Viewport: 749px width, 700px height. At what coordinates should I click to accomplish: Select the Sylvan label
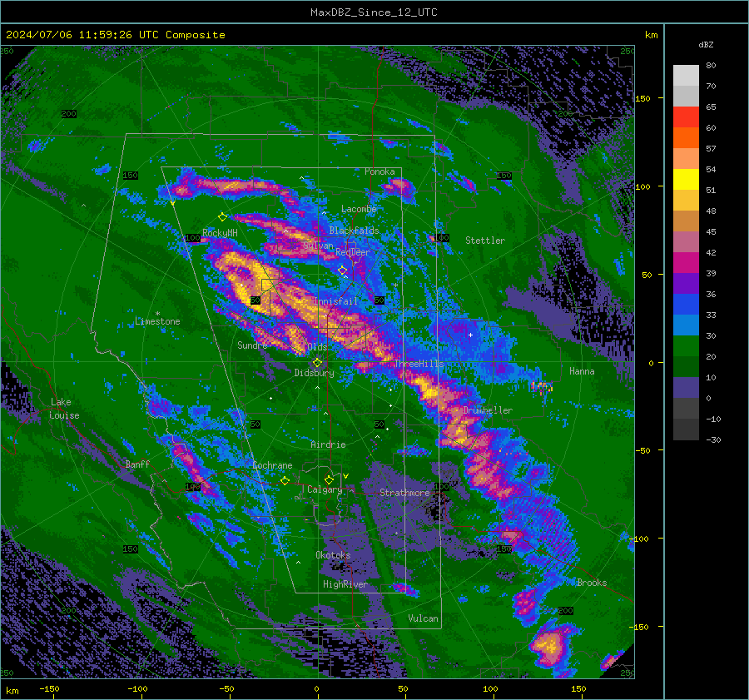pos(318,246)
